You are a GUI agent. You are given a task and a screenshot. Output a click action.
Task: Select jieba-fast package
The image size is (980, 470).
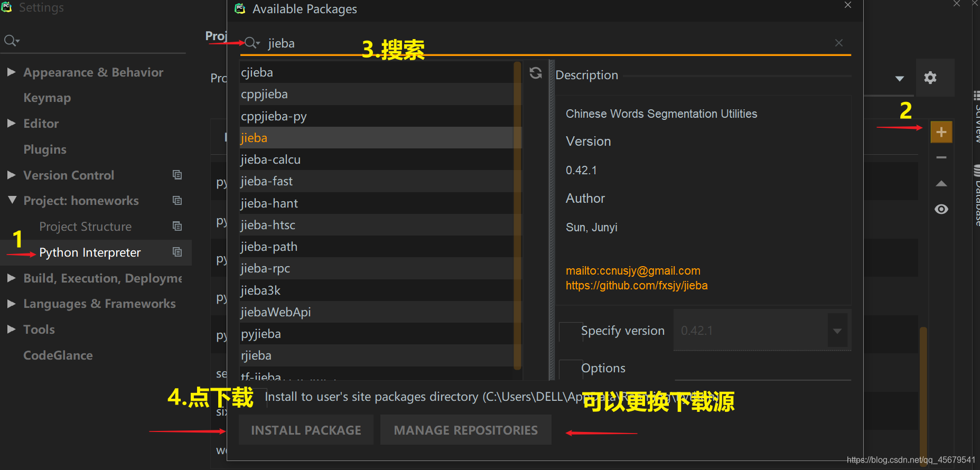[377, 181]
